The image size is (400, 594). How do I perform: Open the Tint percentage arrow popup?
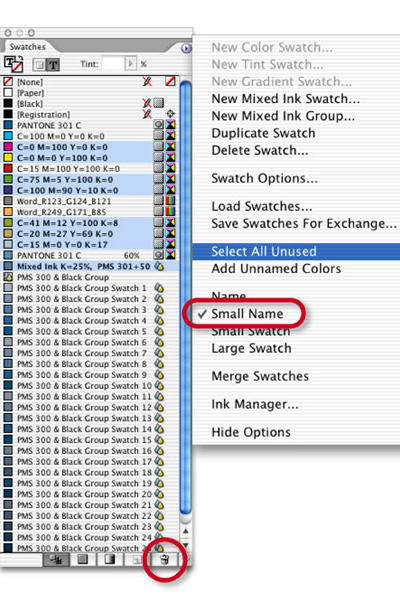click(x=131, y=63)
